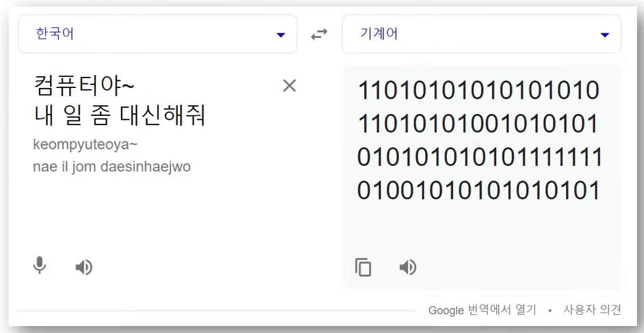Screen dimensions: 644x333
Task: Open the 기계어 target language dropdown
Action: pos(481,34)
